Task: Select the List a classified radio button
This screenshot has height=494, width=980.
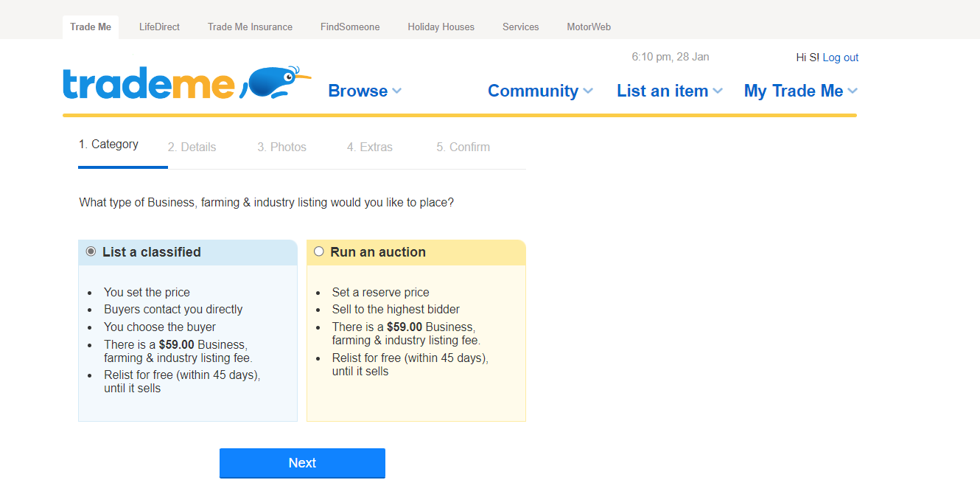Action: [91, 251]
